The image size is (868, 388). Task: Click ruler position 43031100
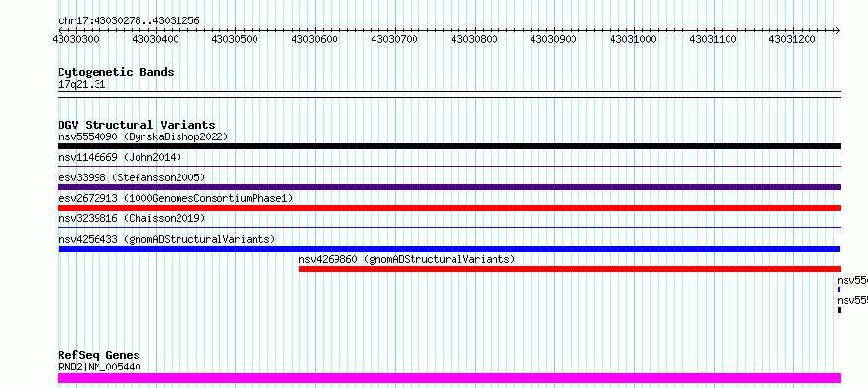click(714, 39)
